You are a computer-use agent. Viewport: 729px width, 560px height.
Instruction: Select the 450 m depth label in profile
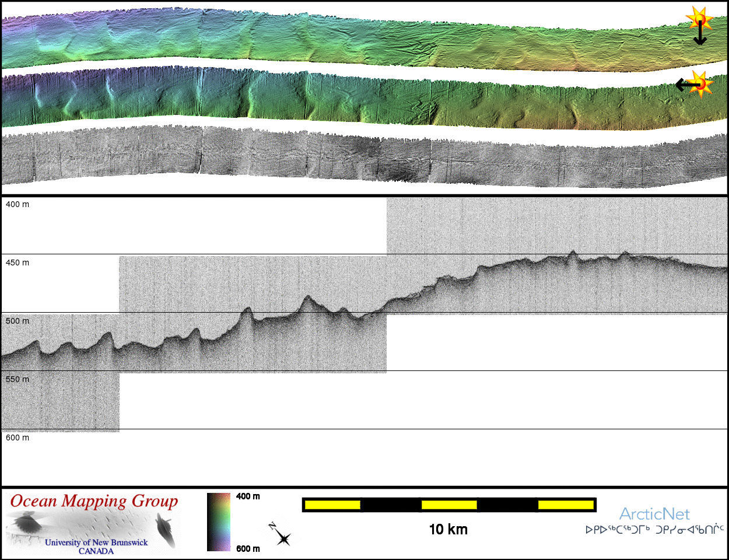17,262
